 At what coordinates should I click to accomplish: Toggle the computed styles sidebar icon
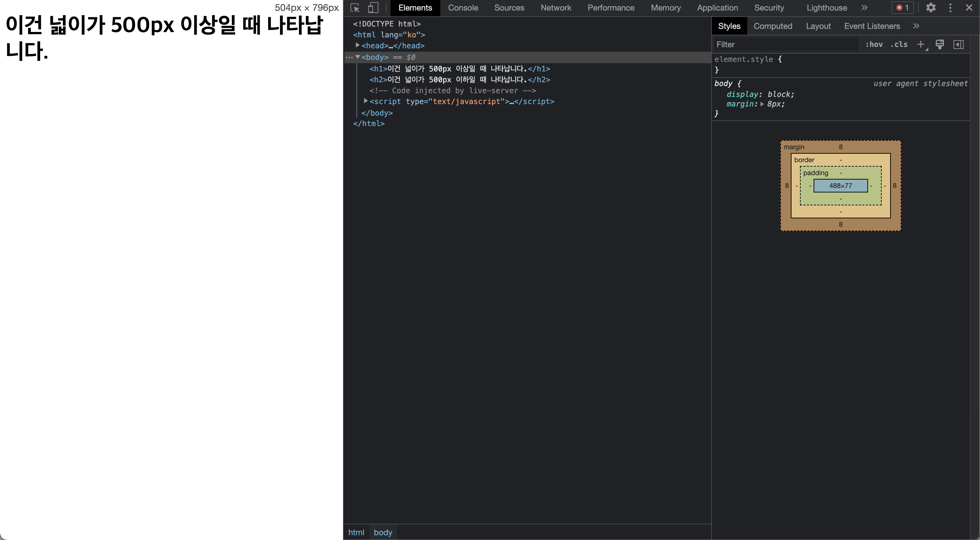tap(958, 45)
